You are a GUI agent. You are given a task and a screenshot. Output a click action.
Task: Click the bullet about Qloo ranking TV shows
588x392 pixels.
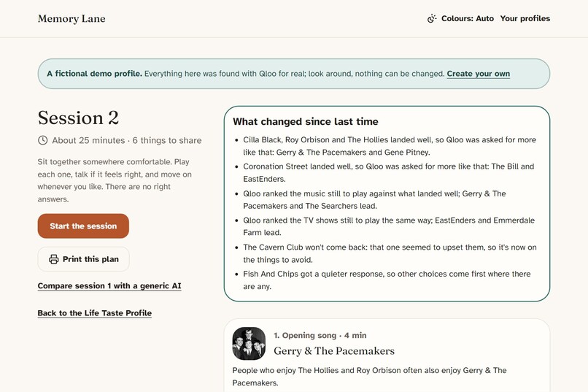[x=389, y=226]
